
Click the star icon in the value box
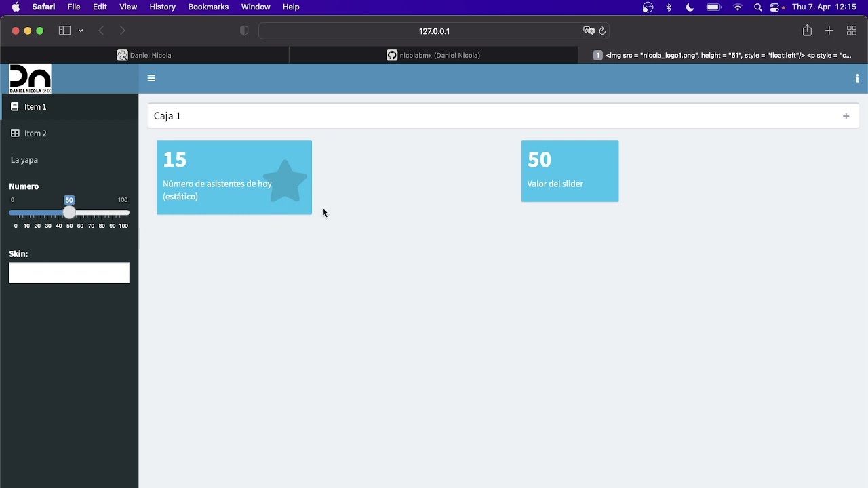click(x=285, y=181)
